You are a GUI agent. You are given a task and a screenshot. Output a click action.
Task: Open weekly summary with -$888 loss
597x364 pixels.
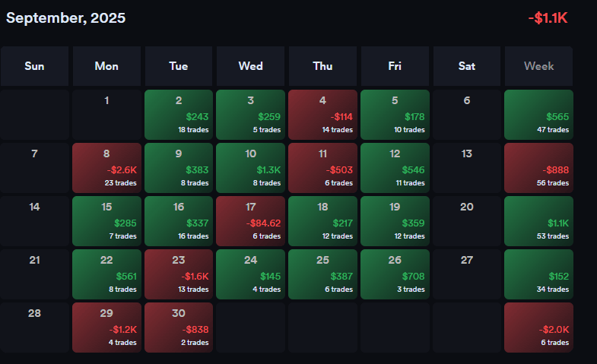click(x=538, y=168)
